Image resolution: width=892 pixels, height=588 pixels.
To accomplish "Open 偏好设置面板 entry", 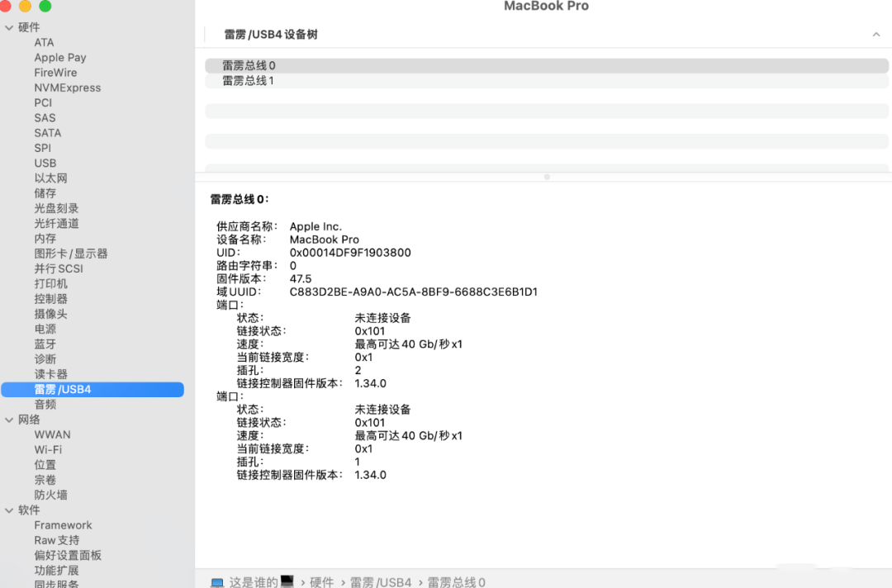I will tap(68, 555).
